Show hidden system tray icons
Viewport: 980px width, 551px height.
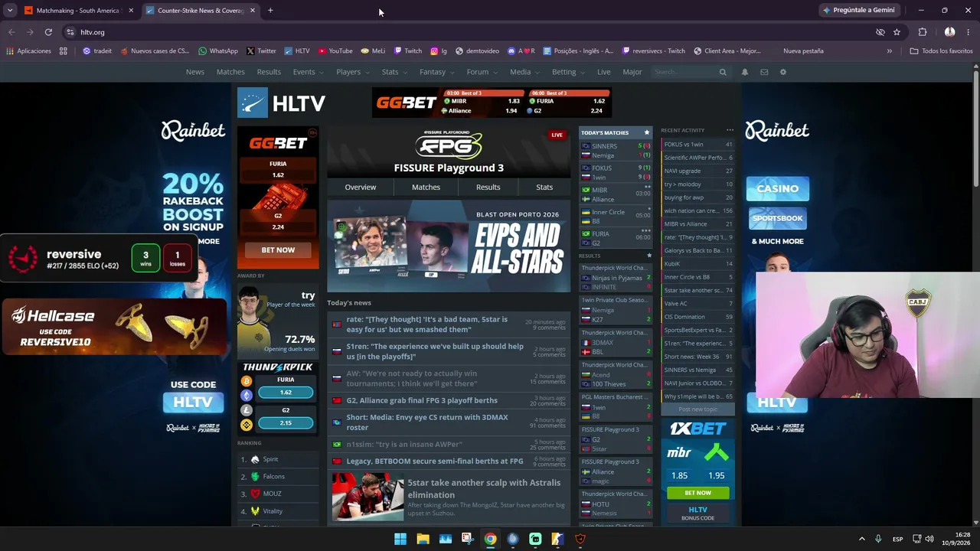click(861, 539)
